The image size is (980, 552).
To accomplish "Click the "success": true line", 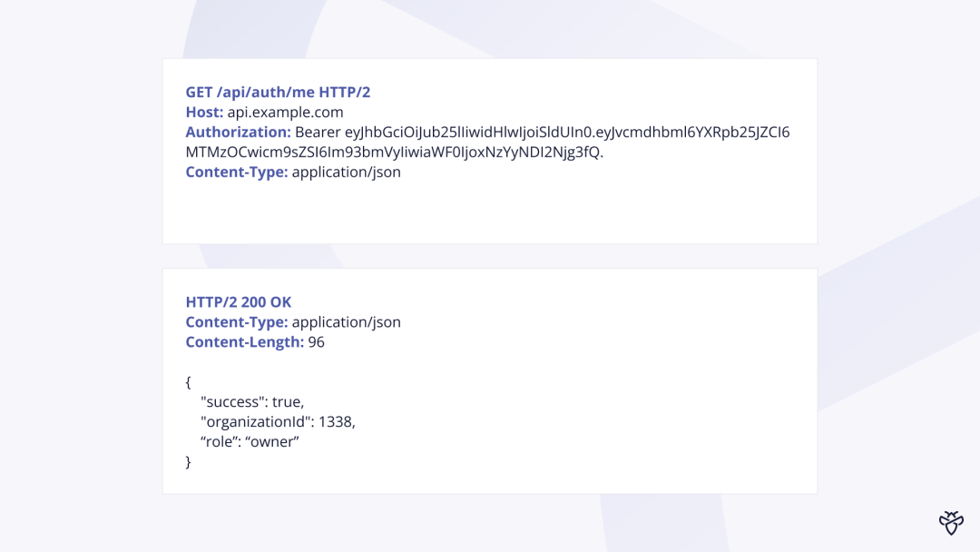I will click(x=252, y=402).
